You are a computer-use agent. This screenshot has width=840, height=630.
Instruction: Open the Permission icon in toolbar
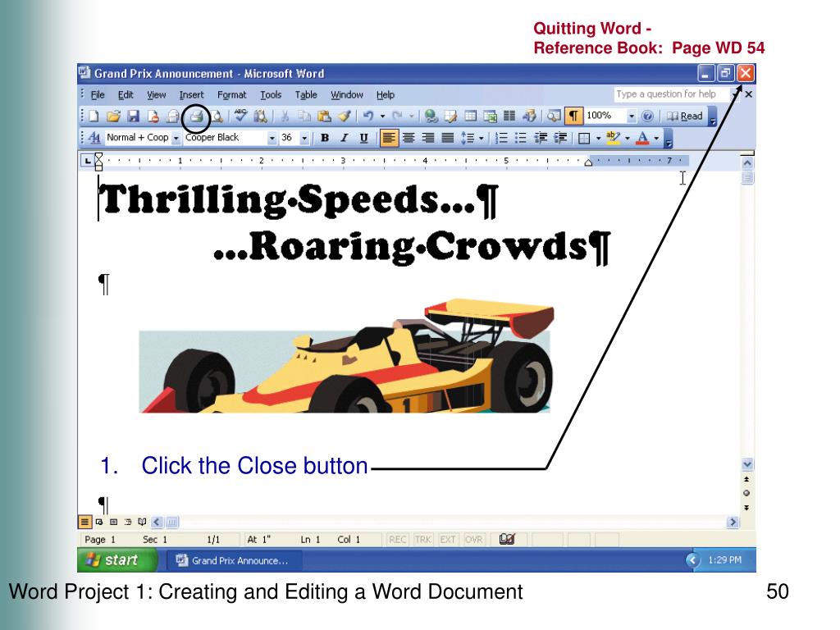[153, 116]
